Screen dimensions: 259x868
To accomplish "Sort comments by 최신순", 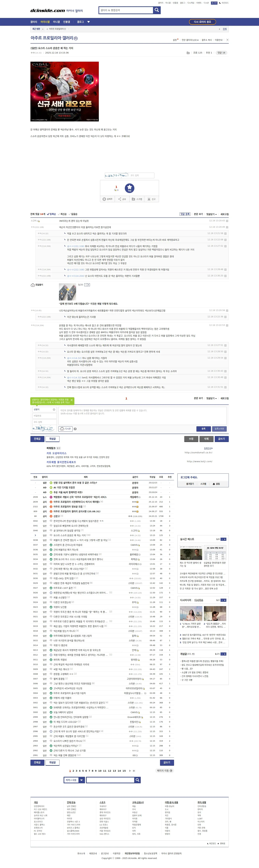I will (x=62, y=214).
